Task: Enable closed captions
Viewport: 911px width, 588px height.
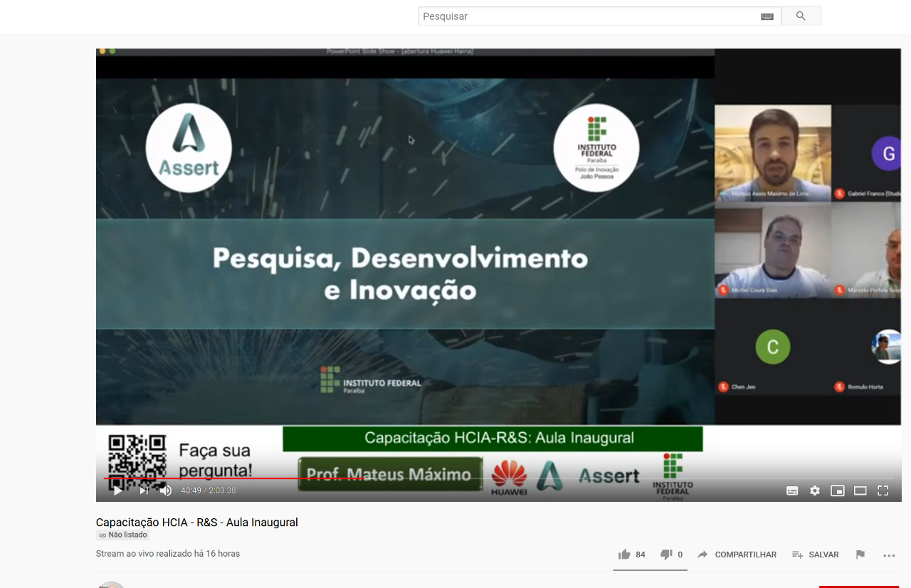Action: [x=791, y=490]
